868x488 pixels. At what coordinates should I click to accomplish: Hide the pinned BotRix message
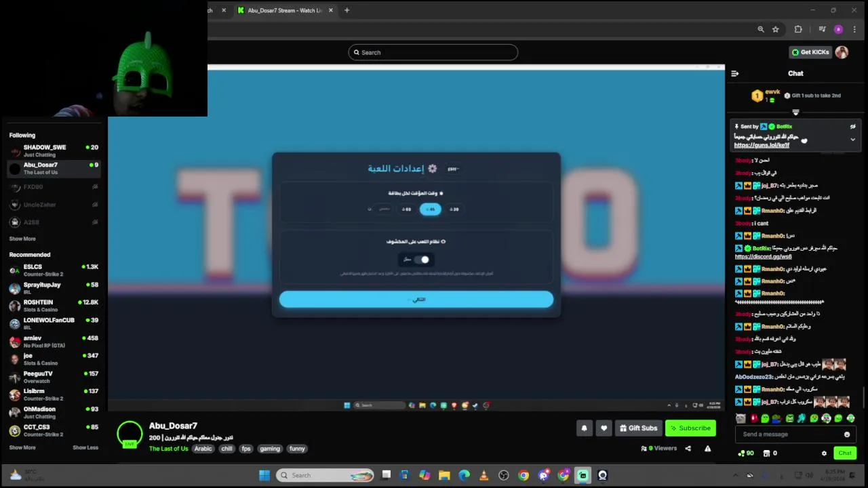click(x=853, y=126)
